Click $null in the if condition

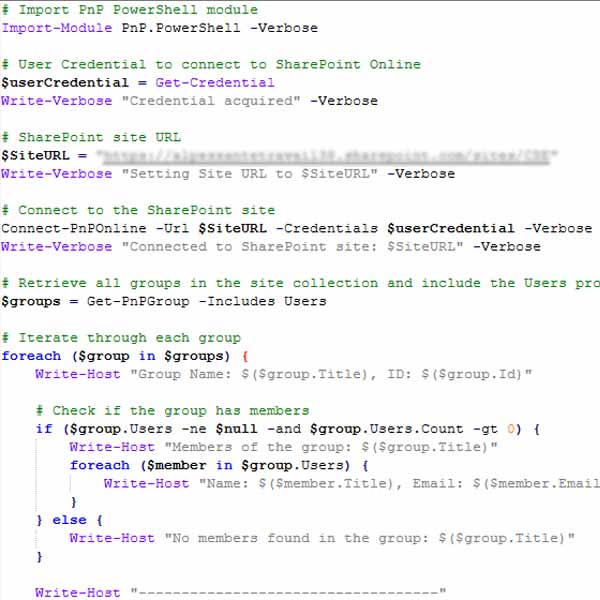click(236, 429)
